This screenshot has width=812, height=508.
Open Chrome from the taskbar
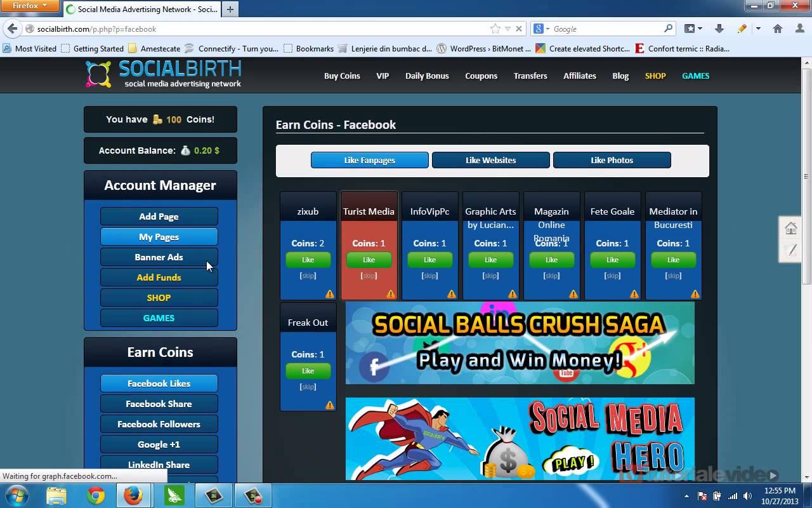(96, 495)
